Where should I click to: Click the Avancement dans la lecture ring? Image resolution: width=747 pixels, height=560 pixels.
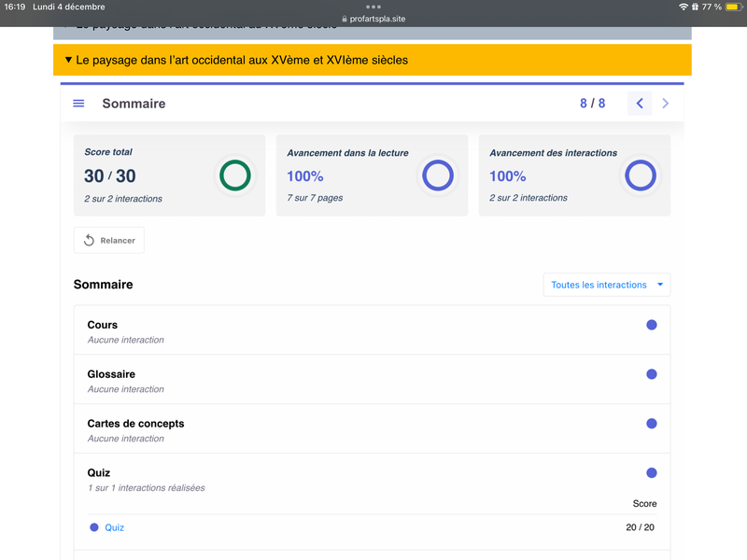click(x=438, y=175)
